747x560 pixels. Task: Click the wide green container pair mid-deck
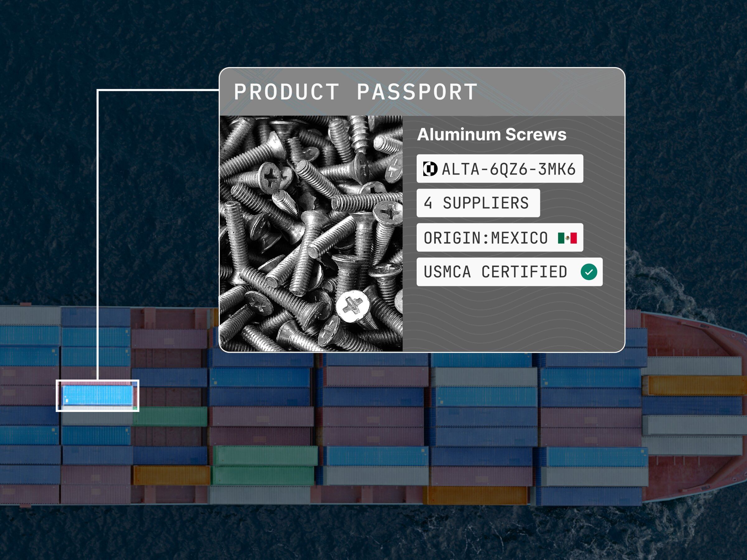pyautogui.click(x=265, y=465)
